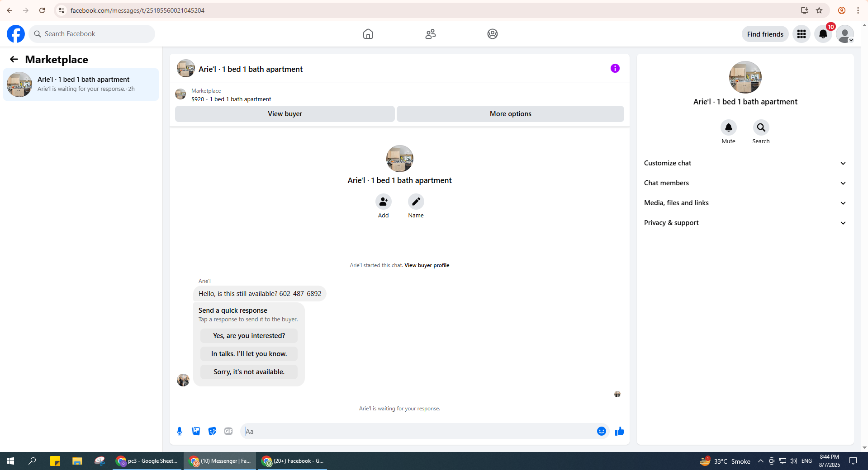Open the Friends icon in top navigation
The width and height of the screenshot is (868, 470).
click(431, 34)
